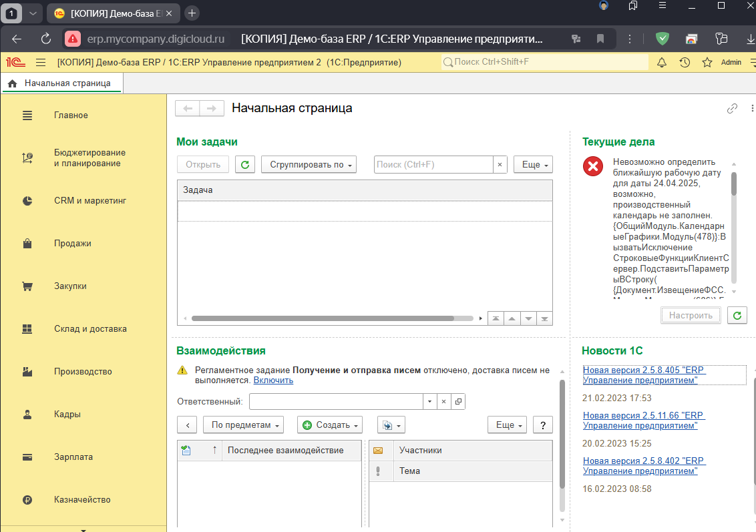Expand the Сгруппировать по dropdown
Screen dimensions: 756x532
click(x=309, y=164)
